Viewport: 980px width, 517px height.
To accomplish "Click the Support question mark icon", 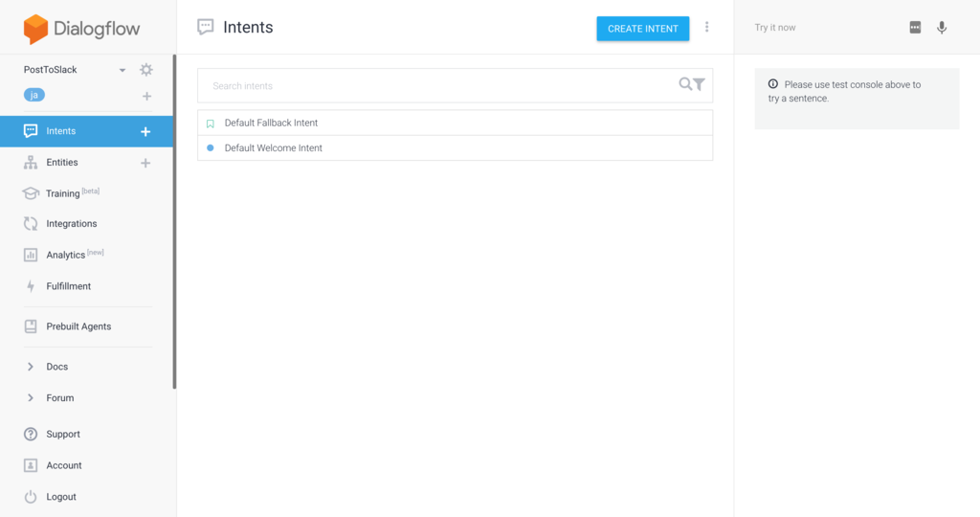I will (x=31, y=435).
